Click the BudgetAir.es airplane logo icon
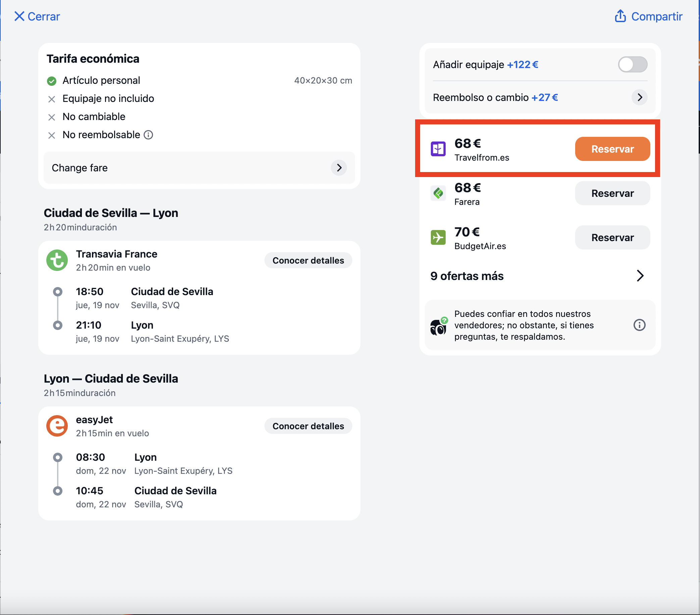Screen dimensions: 700x615 point(438,237)
